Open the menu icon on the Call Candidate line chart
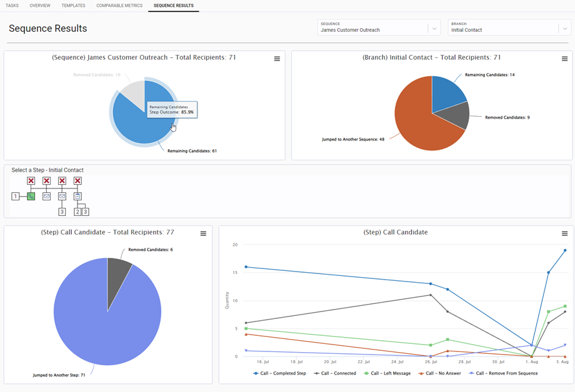Screen dimensions: 575x392 pos(564,233)
